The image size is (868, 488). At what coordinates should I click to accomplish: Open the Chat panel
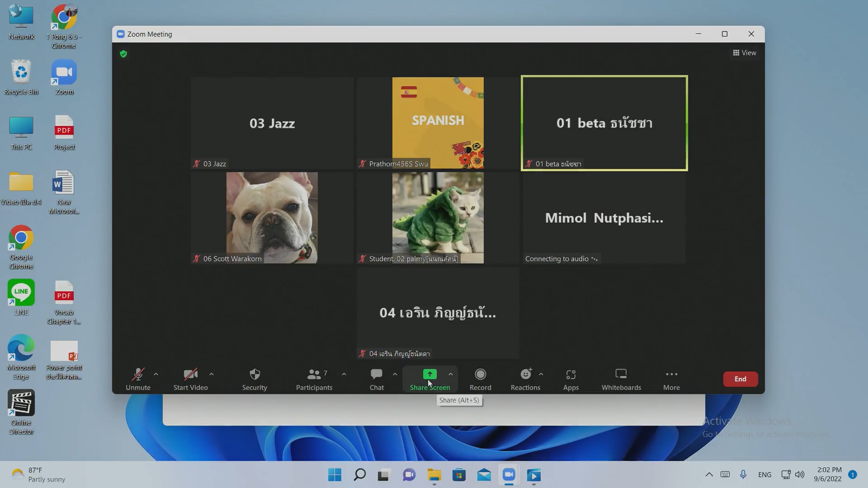tap(377, 379)
